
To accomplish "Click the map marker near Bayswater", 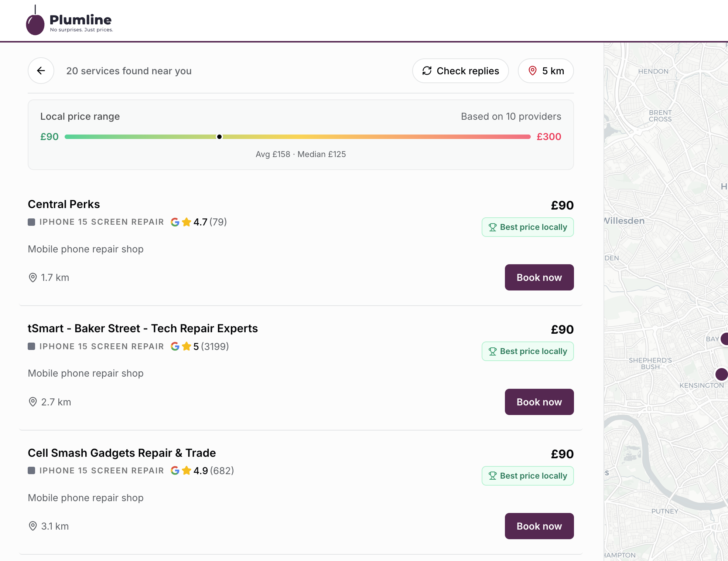I will (x=725, y=339).
